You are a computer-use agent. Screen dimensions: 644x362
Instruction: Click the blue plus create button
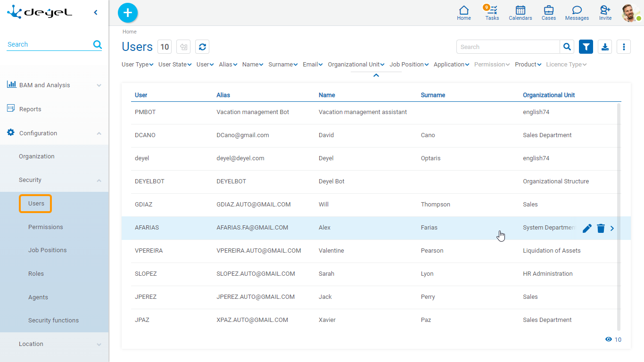pos(128,13)
